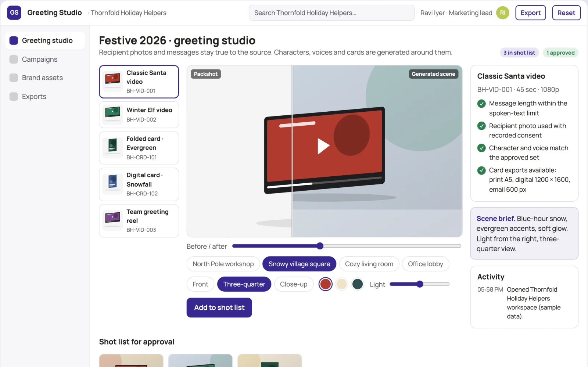Click the Before / after slider handle
The image size is (588, 367).
(320, 246)
